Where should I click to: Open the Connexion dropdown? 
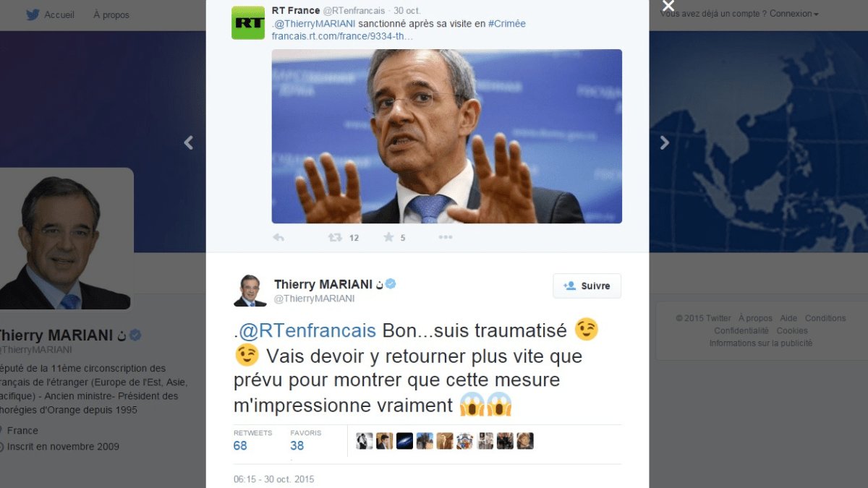point(794,14)
